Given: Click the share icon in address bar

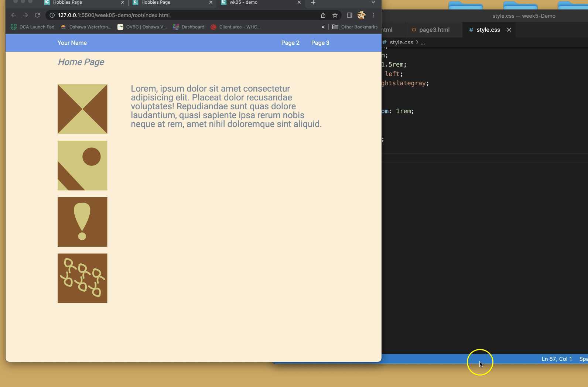Looking at the screenshot, I should 323,15.
